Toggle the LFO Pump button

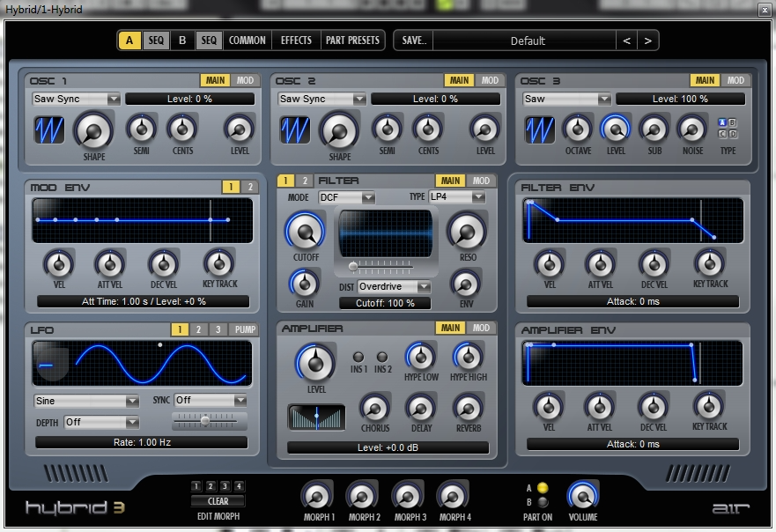coord(245,329)
